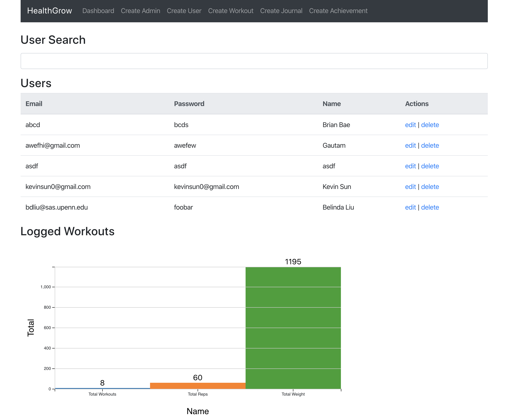508x420 pixels.
Task: Edit Belinda Liu's user record
Action: (410, 207)
